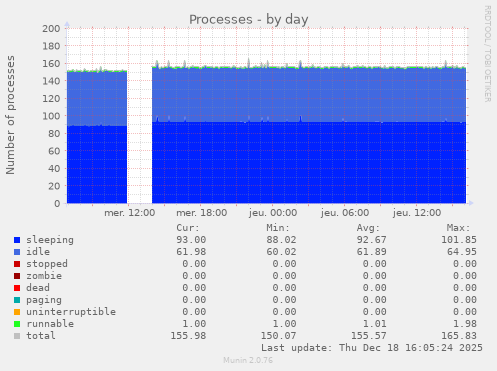Click the zombie legend color swatch
Image resolution: width=497 pixels, height=371 pixels.
point(17,276)
